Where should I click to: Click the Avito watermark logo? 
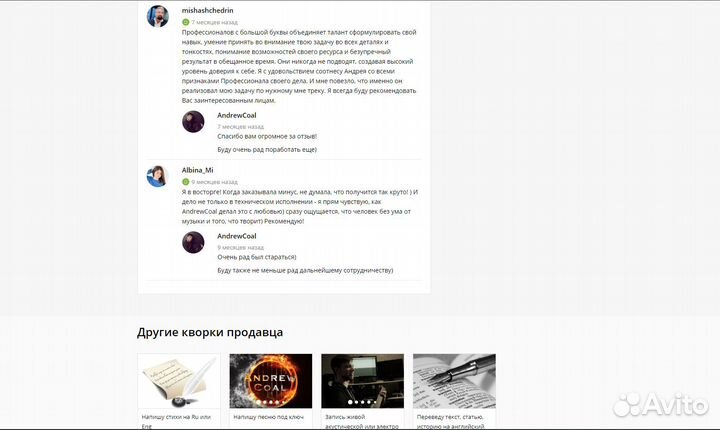click(660, 404)
